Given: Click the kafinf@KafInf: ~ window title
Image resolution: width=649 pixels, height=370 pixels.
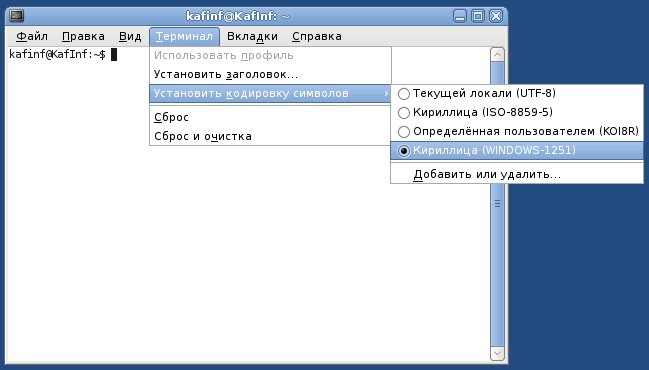Looking at the screenshot, I should (x=238, y=16).
